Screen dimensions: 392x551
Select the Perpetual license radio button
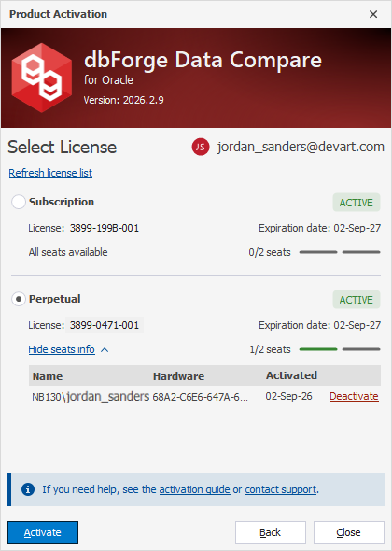[x=19, y=299]
